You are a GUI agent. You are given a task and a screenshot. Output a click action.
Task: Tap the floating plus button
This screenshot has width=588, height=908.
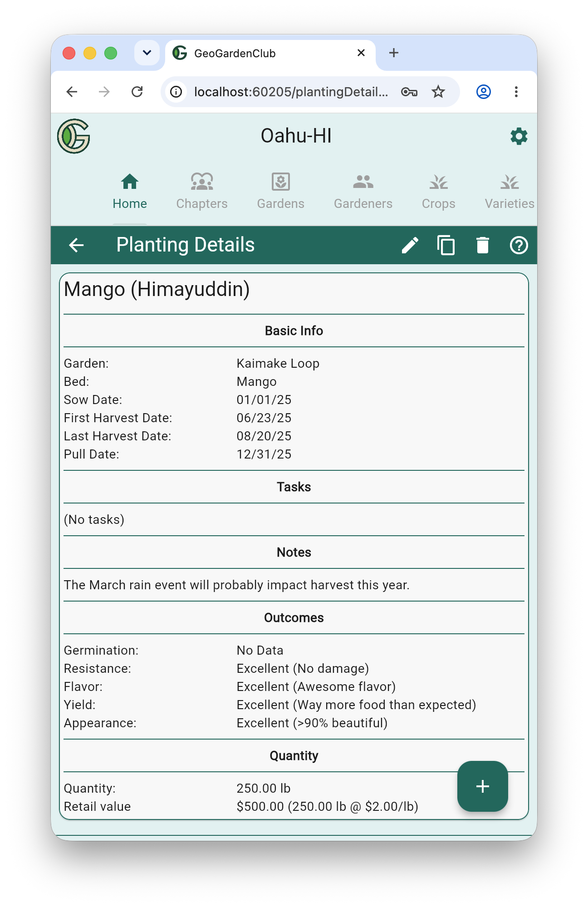482,786
